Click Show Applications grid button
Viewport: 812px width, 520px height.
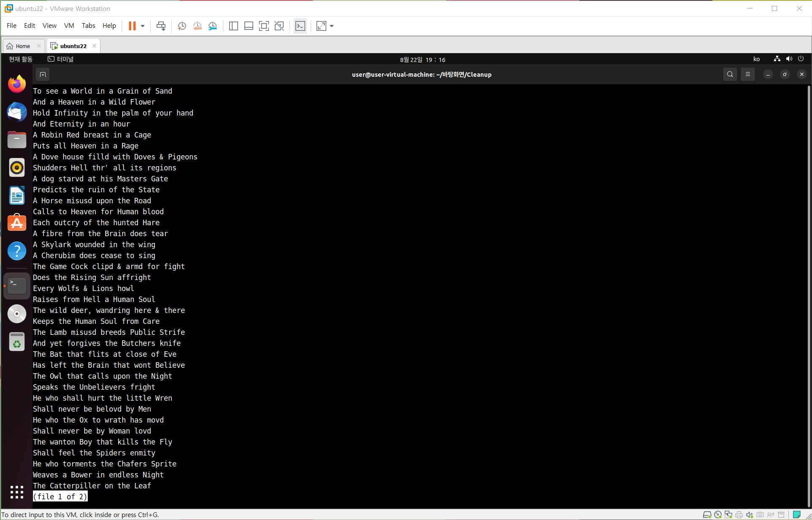coord(17,492)
